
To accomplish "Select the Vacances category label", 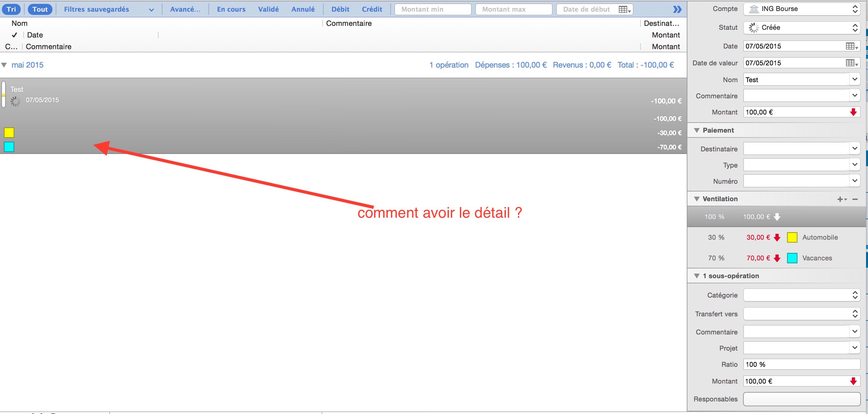I will point(817,258).
